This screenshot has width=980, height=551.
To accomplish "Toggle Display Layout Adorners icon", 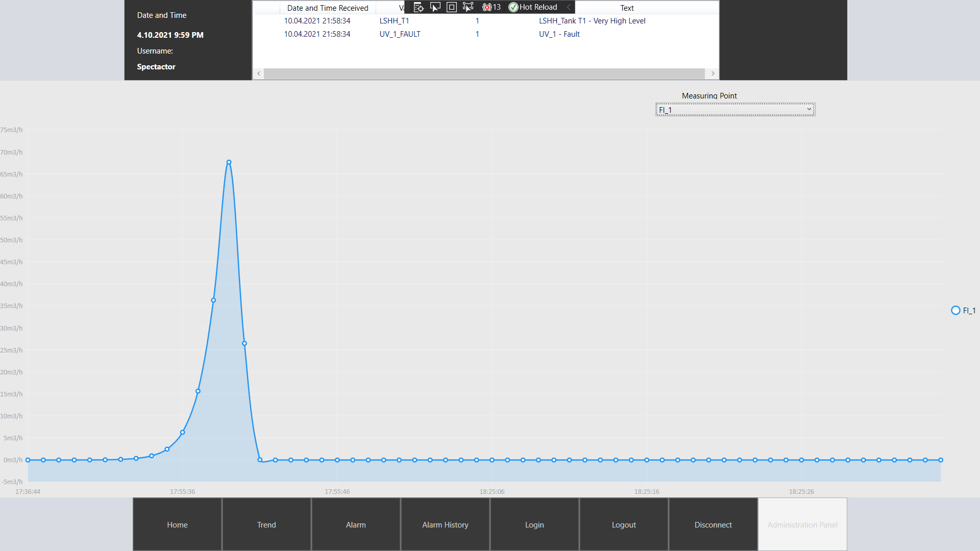I will coord(451,7).
